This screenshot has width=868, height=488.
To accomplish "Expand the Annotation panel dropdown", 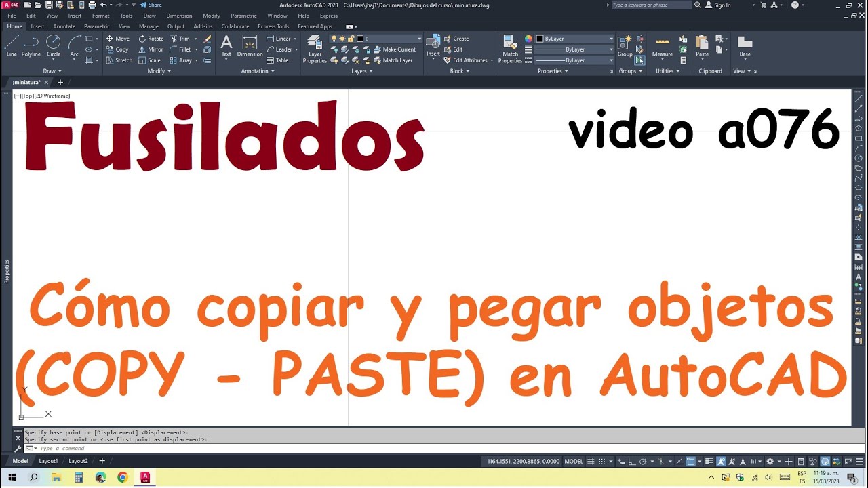I will tap(258, 71).
